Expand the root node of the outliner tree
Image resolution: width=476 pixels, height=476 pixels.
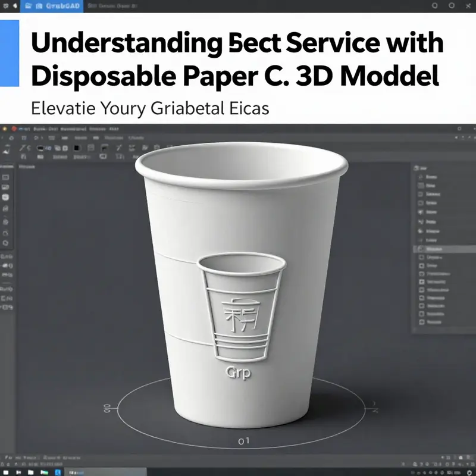(415, 168)
